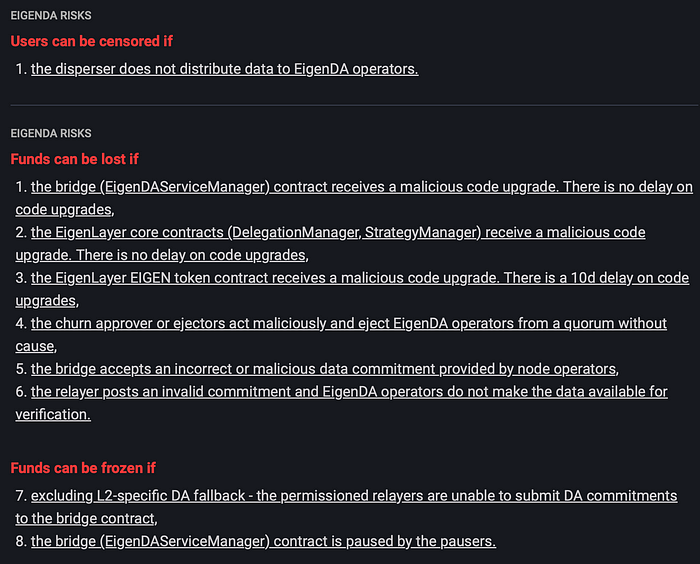
Task: Open the EigenLayer core contracts upgrade link
Action: click(338, 232)
